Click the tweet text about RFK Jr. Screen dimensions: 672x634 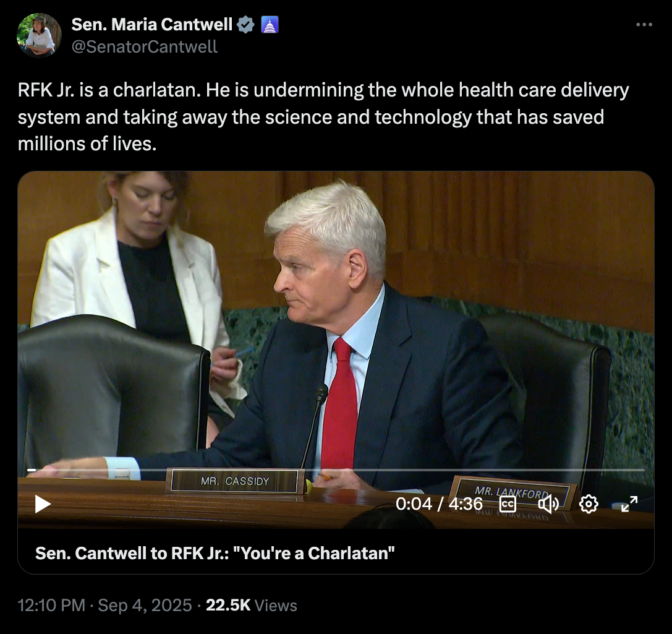click(323, 117)
